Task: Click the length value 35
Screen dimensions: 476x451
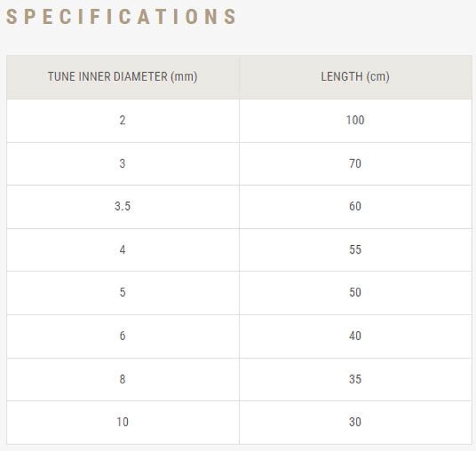Action: [x=355, y=379]
